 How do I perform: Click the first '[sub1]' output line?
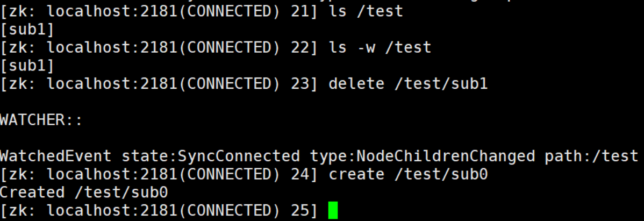[x=27, y=30]
